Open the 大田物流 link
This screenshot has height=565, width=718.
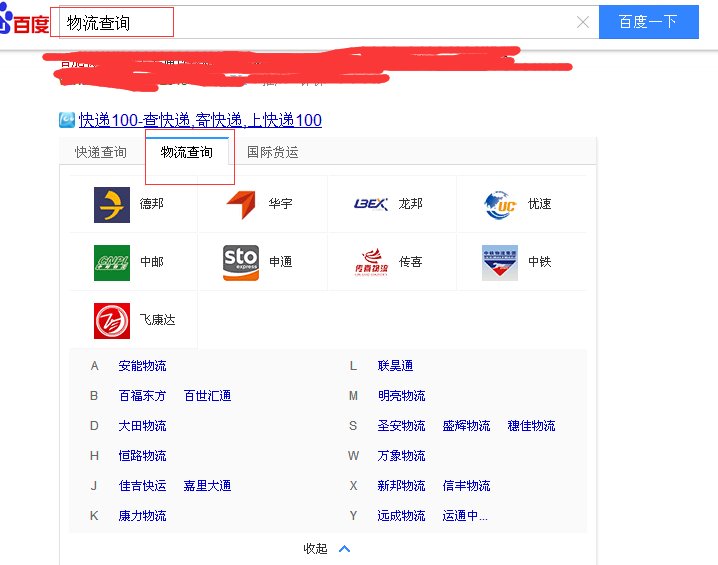(142, 426)
